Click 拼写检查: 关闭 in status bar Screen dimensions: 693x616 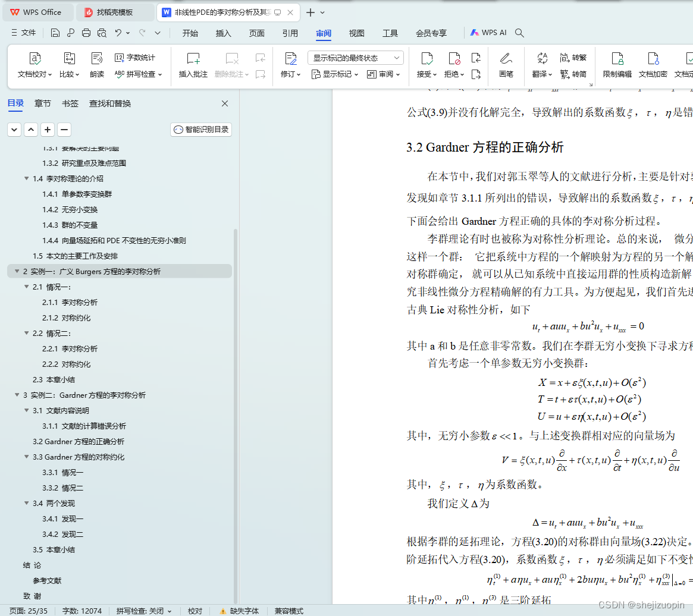tap(143, 611)
